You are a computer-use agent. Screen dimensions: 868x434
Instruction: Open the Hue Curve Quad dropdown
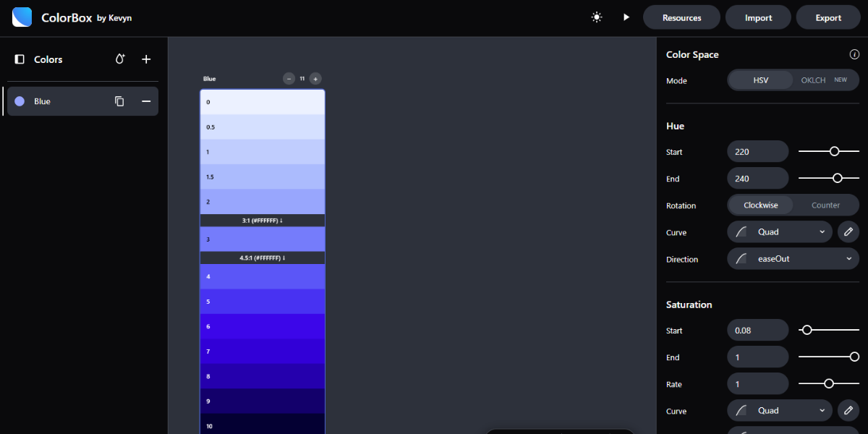pos(780,232)
